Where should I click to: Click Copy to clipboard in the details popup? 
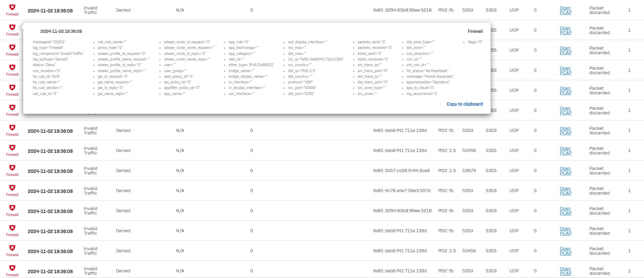[464, 104]
